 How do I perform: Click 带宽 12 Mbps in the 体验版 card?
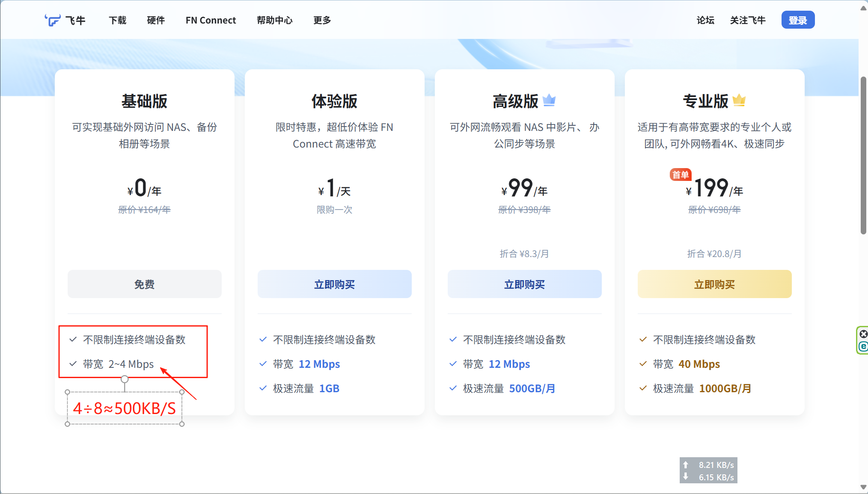306,364
